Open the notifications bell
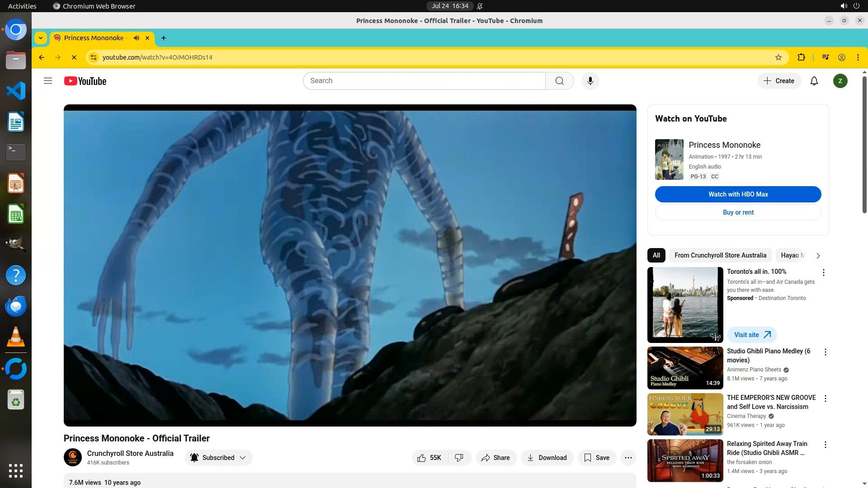 click(x=814, y=81)
